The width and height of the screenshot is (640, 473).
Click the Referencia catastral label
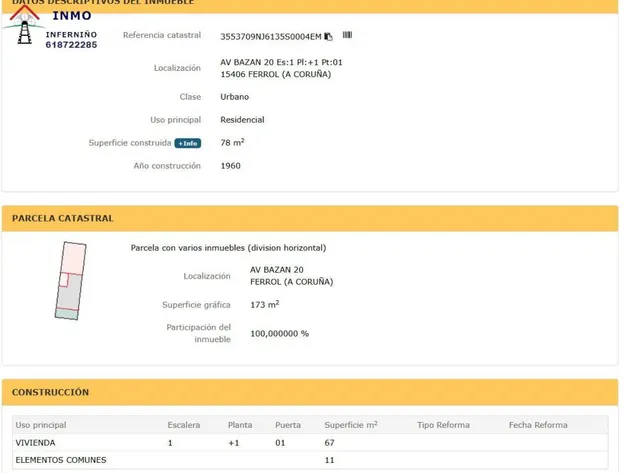tap(162, 35)
